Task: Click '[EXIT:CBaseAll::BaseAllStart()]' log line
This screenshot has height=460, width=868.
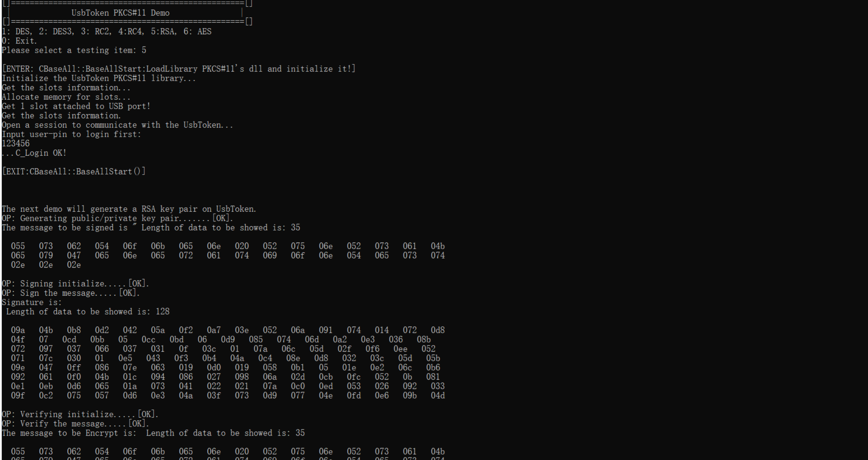Action: pos(74,172)
